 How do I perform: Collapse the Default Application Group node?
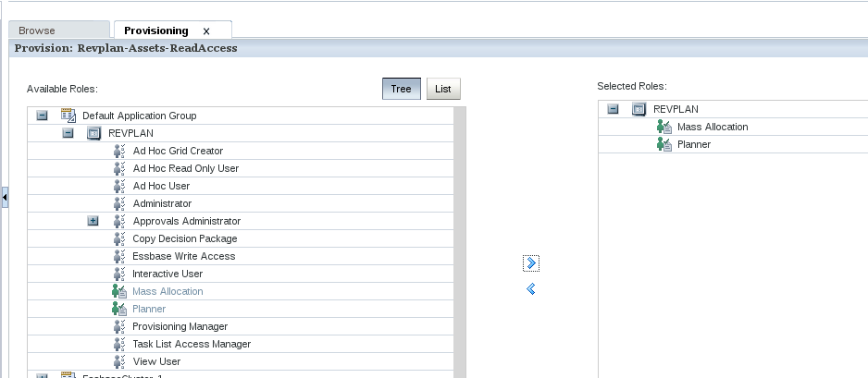coord(42,116)
